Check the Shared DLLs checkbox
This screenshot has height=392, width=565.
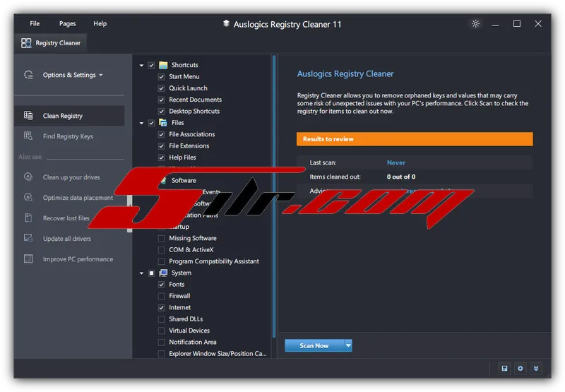click(162, 319)
